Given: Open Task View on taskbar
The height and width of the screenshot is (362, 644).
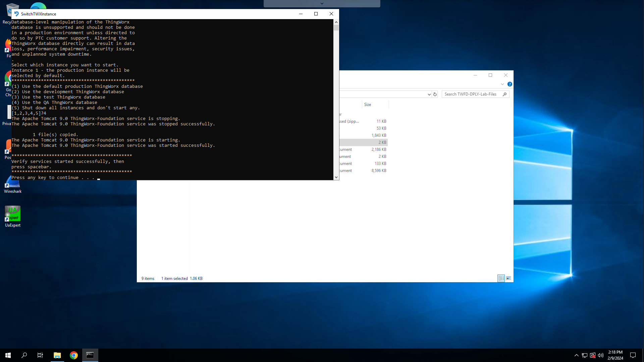Looking at the screenshot, I should [x=40, y=355].
